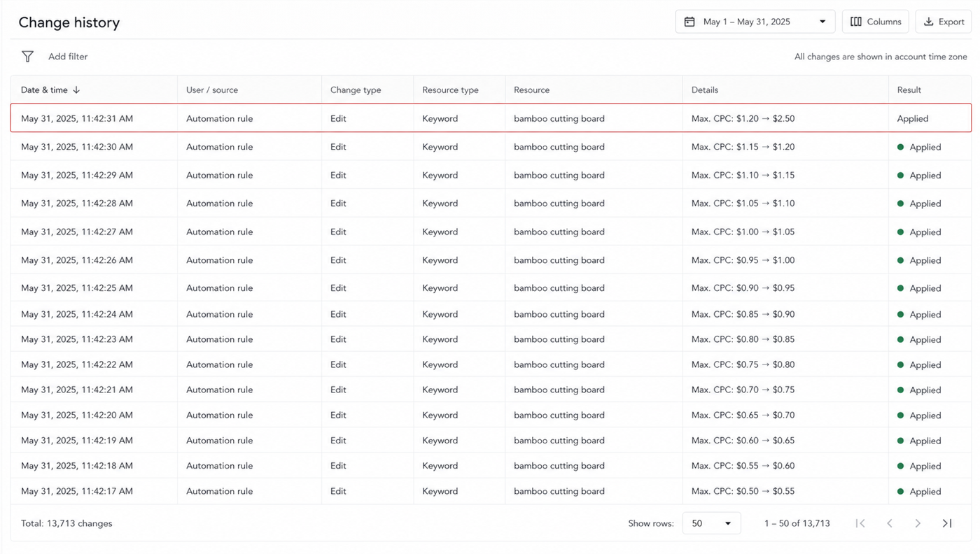This screenshot has height=554, width=980.
Task: Click the 11:42:30 AM timestamp
Action: pos(77,147)
